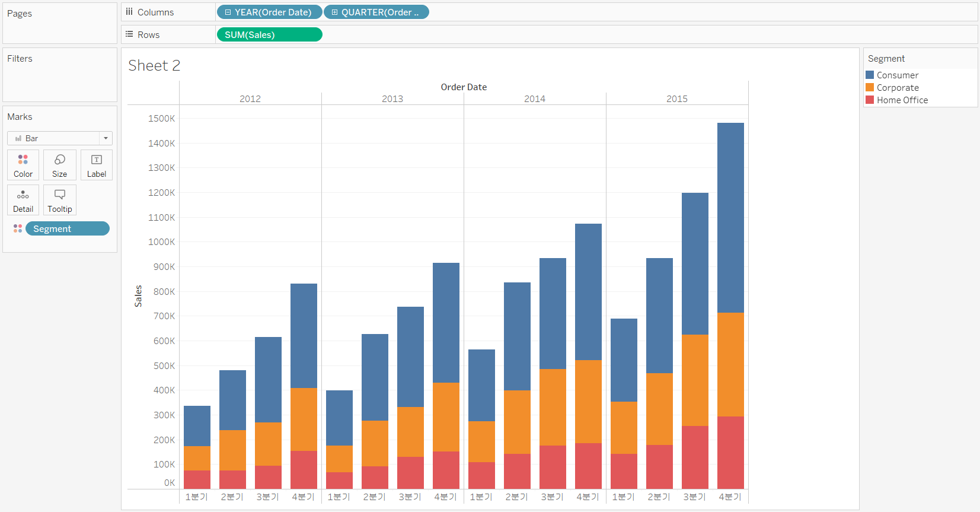Select the 2012 year header
This screenshot has width=980, height=512.
(250, 99)
